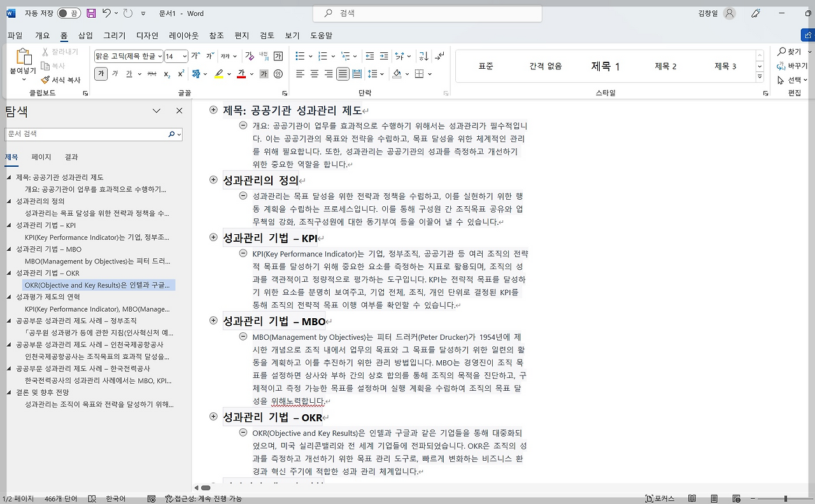This screenshot has width=815, height=504.
Task: Expand the styles gallery more button
Action: tap(760, 77)
